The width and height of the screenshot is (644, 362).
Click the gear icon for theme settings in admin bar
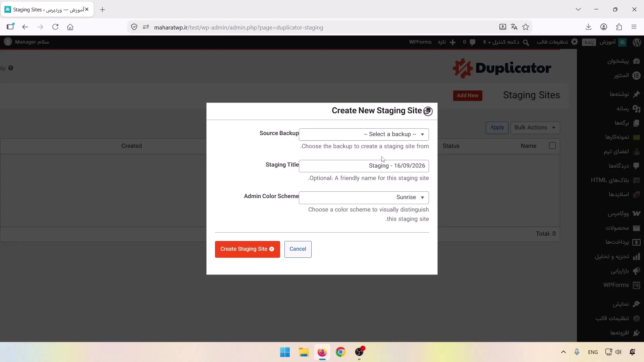click(575, 42)
